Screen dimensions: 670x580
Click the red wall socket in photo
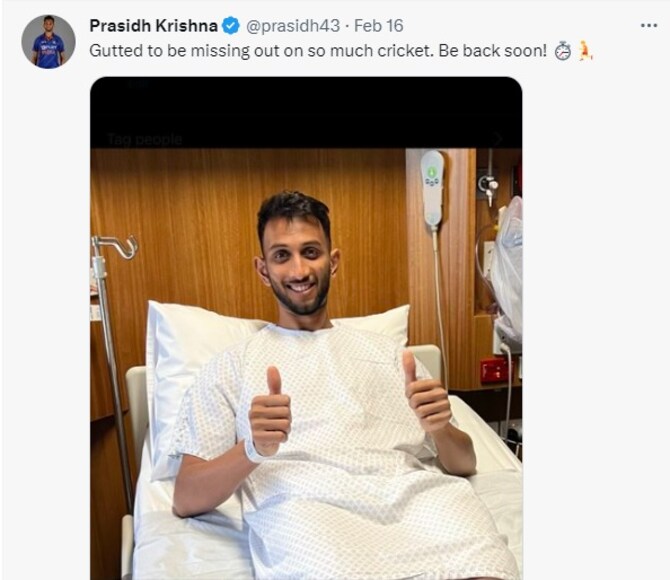tap(494, 370)
